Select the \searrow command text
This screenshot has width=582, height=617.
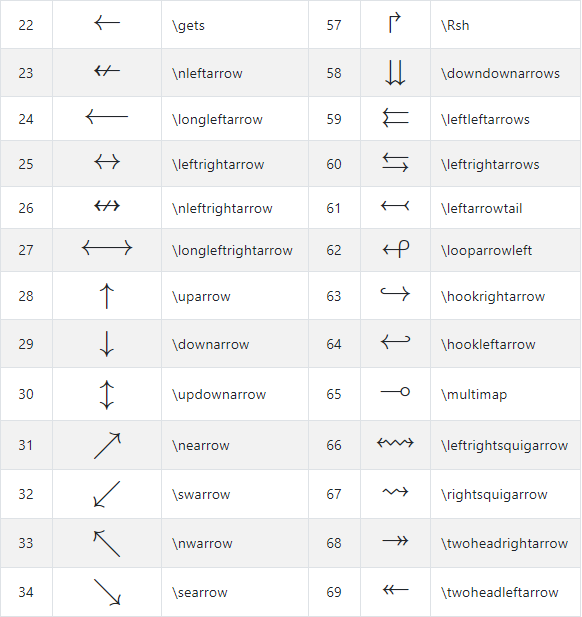[x=200, y=592]
